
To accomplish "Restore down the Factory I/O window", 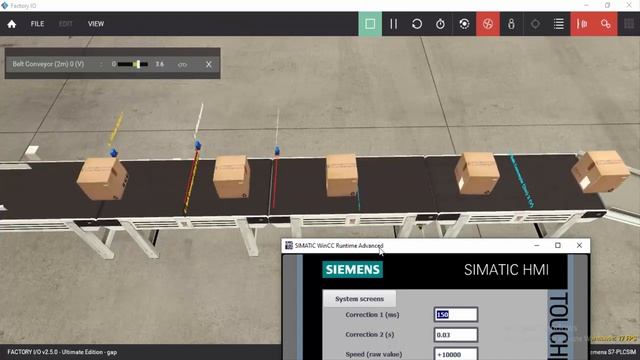I will coord(607,5).
